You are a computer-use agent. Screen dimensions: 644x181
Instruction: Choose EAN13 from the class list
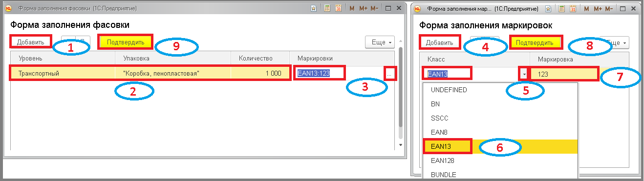click(500, 146)
